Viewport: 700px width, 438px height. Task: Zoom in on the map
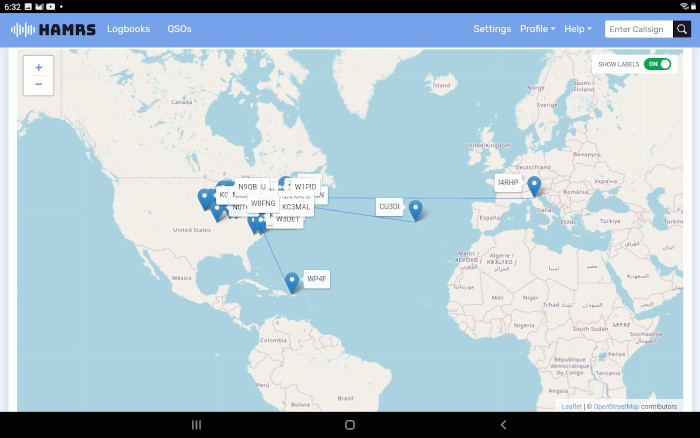38,67
